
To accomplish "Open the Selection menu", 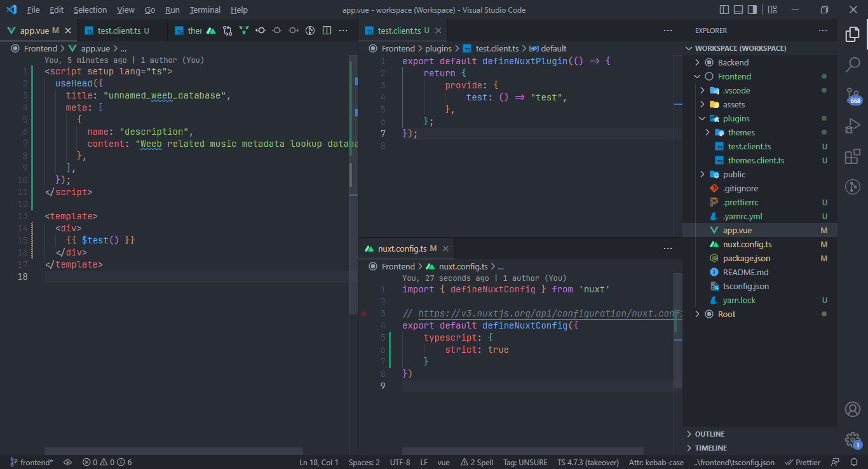I will (x=90, y=10).
